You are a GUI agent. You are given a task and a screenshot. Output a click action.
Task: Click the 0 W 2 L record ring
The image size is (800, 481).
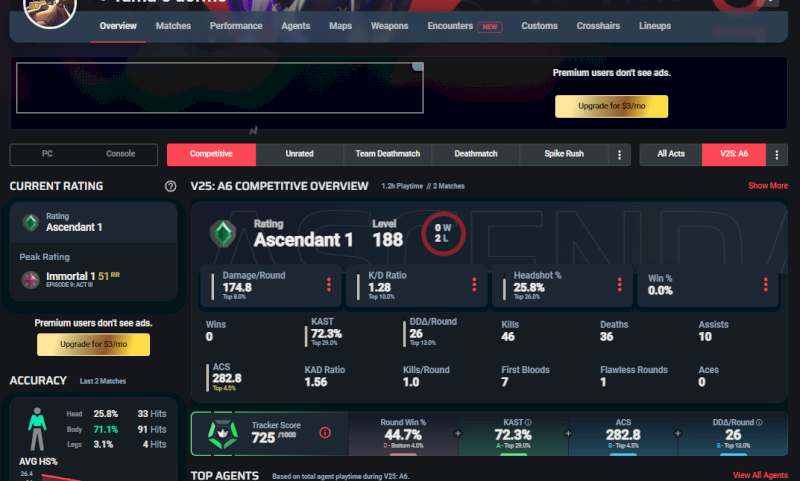[x=443, y=234]
